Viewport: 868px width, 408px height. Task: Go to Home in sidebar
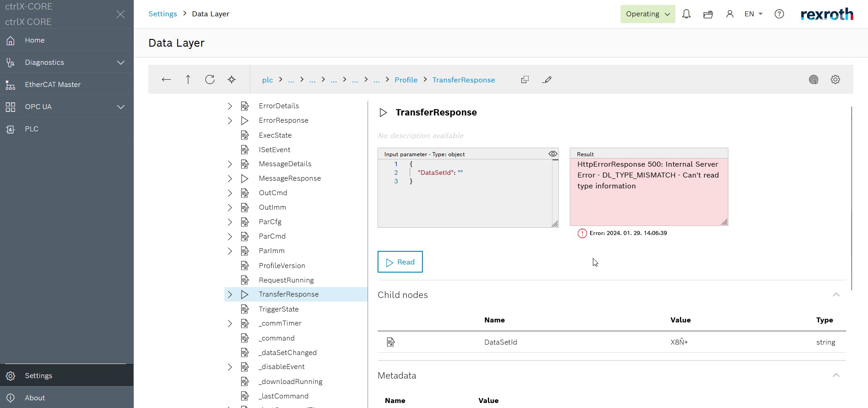click(67, 40)
